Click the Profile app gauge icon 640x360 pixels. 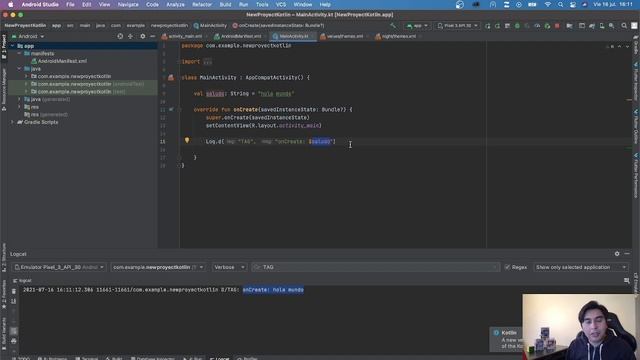pos(537,25)
